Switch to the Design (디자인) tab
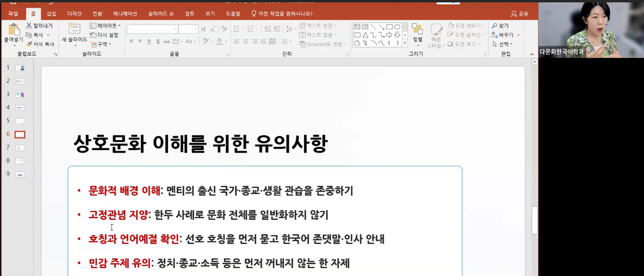This screenshot has width=644, height=276. 74,14
